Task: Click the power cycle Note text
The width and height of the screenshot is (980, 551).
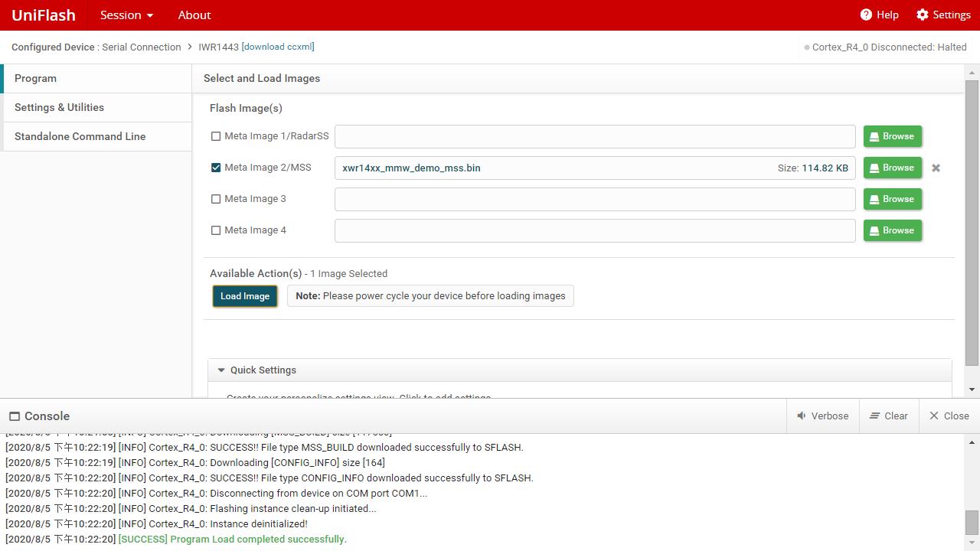Action: [x=430, y=296]
